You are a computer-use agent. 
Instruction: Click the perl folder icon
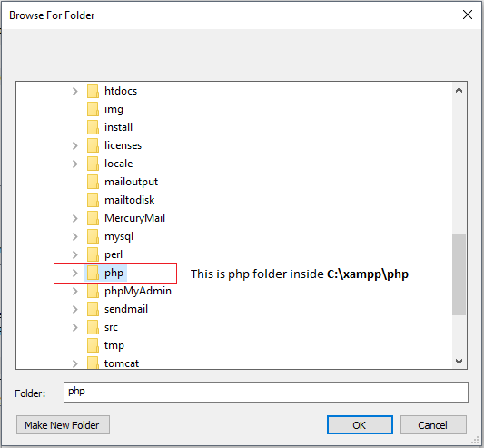point(93,254)
